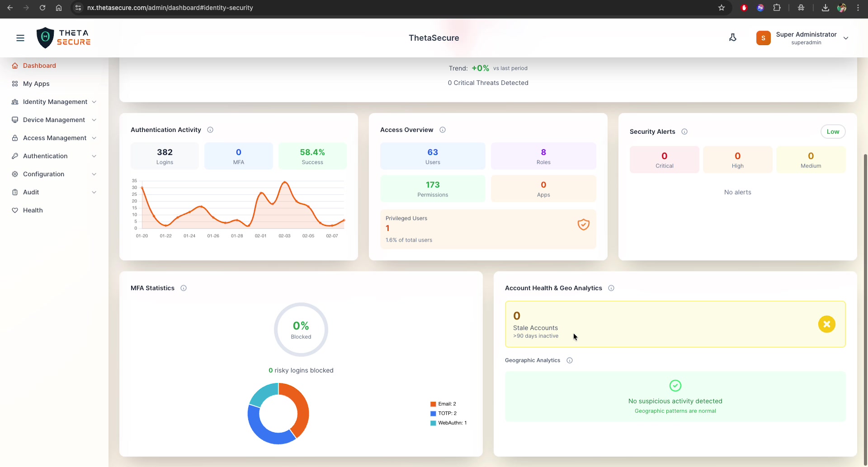Click info icon next to Access Overview
This screenshot has height=467, width=868.
point(443,130)
